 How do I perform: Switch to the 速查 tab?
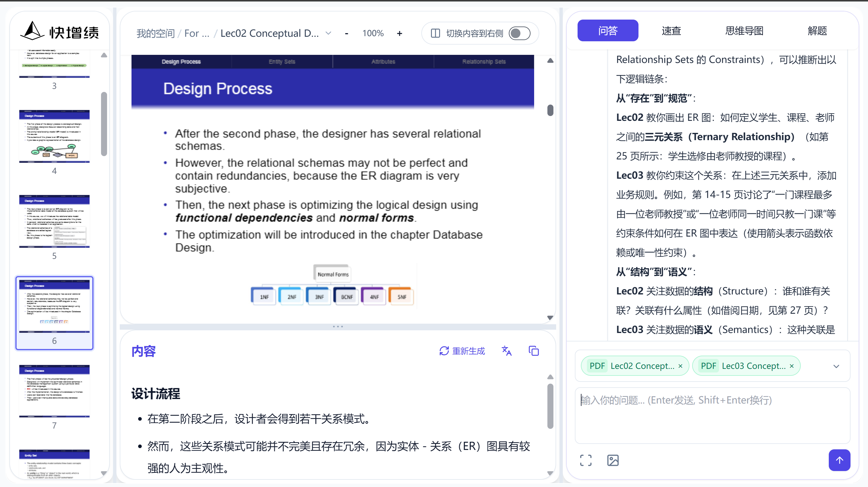pyautogui.click(x=671, y=31)
